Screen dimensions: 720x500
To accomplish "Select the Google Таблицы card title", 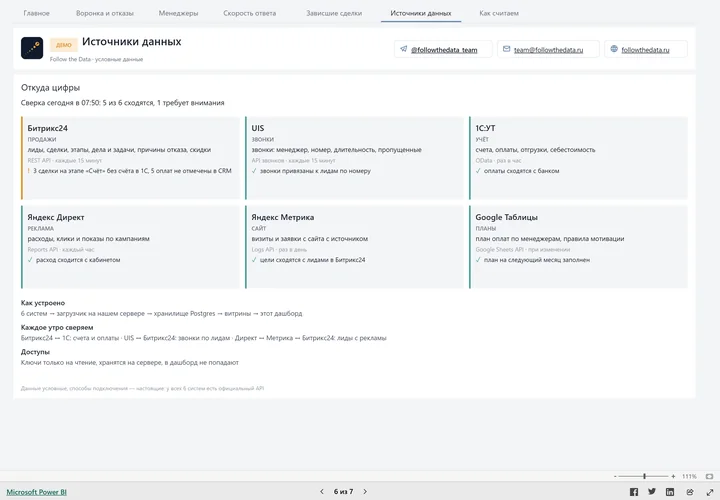I will [x=506, y=217].
